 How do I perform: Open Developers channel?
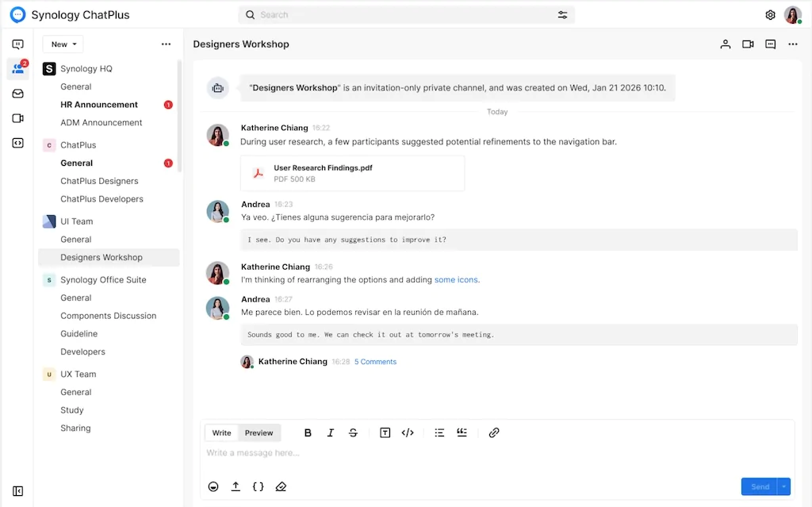point(82,352)
